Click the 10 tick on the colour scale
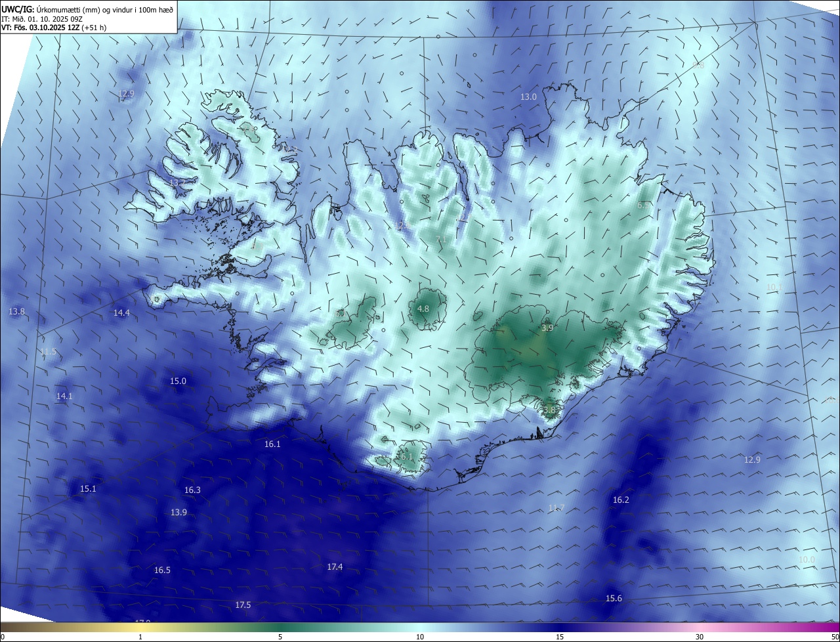 [x=420, y=637]
